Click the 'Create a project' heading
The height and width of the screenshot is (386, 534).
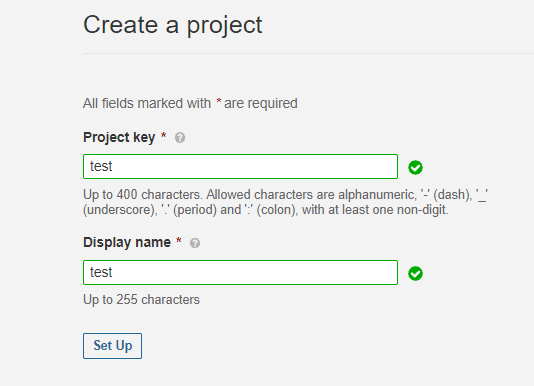tap(173, 26)
